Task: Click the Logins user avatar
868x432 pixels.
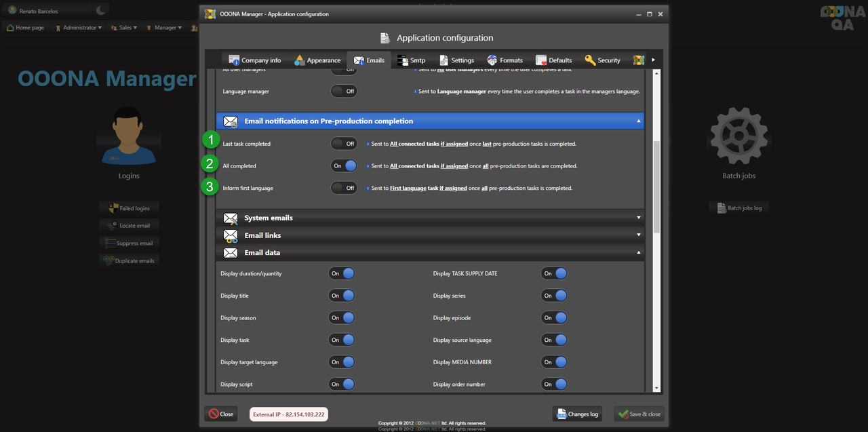Action: pyautogui.click(x=129, y=136)
